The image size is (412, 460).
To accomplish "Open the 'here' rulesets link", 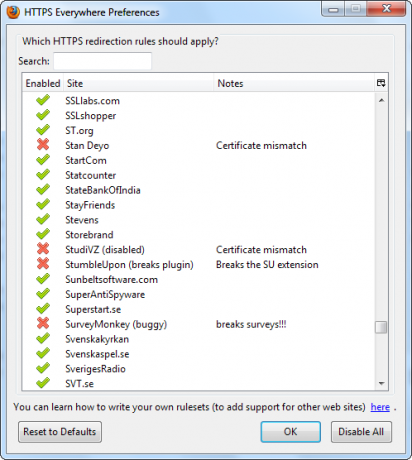I will pos(380,407).
